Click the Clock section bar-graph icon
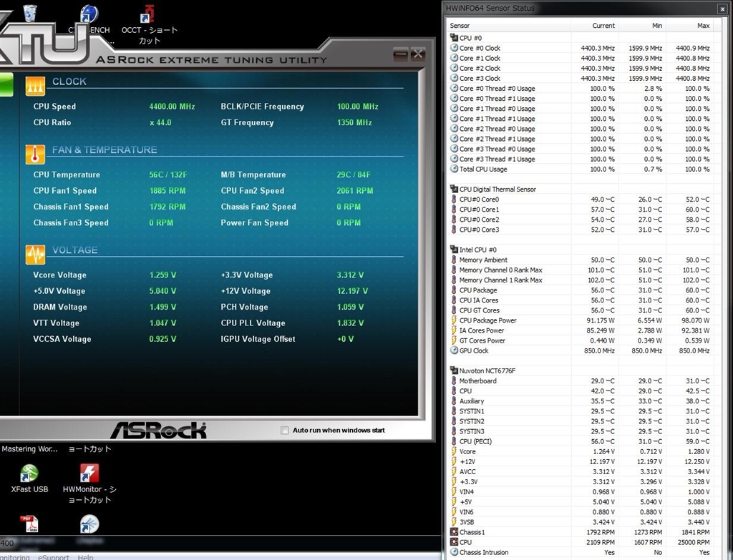The width and height of the screenshot is (733, 560). click(35, 85)
